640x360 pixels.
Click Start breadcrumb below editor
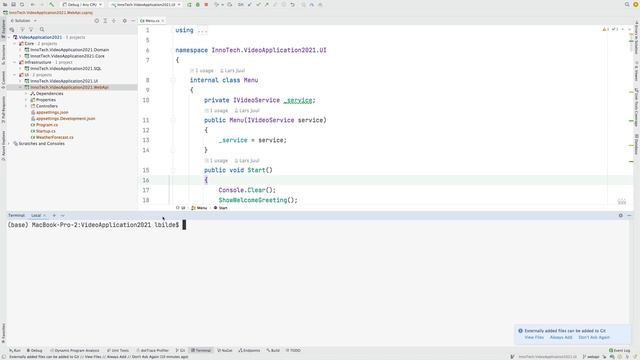(x=221, y=208)
